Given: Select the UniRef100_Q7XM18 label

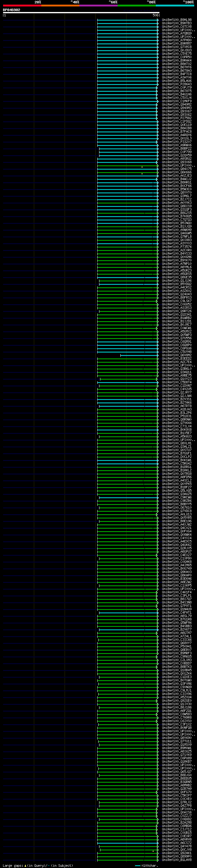Looking at the screenshot, I should (176, 47).
